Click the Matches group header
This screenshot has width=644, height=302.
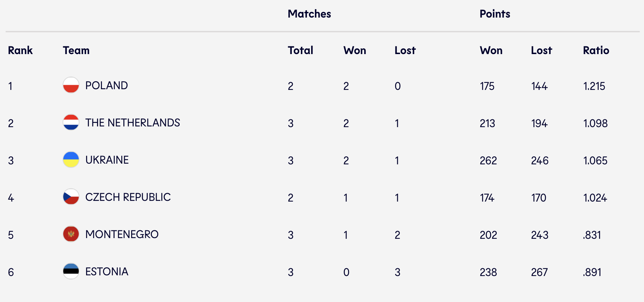coord(309,14)
